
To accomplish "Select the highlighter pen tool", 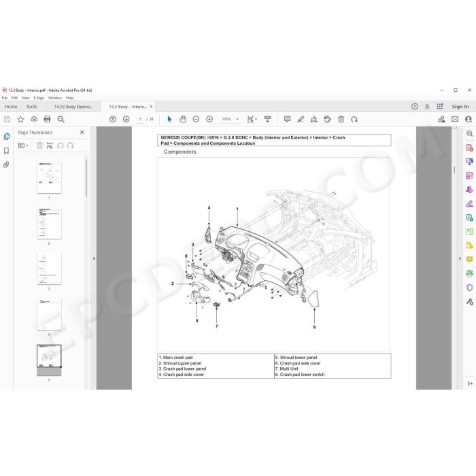I will coord(301,119).
